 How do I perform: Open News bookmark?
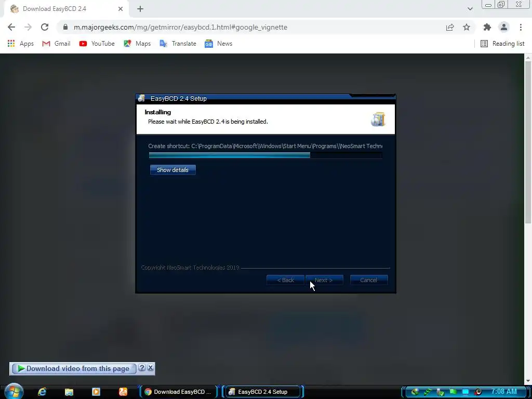[219, 44]
